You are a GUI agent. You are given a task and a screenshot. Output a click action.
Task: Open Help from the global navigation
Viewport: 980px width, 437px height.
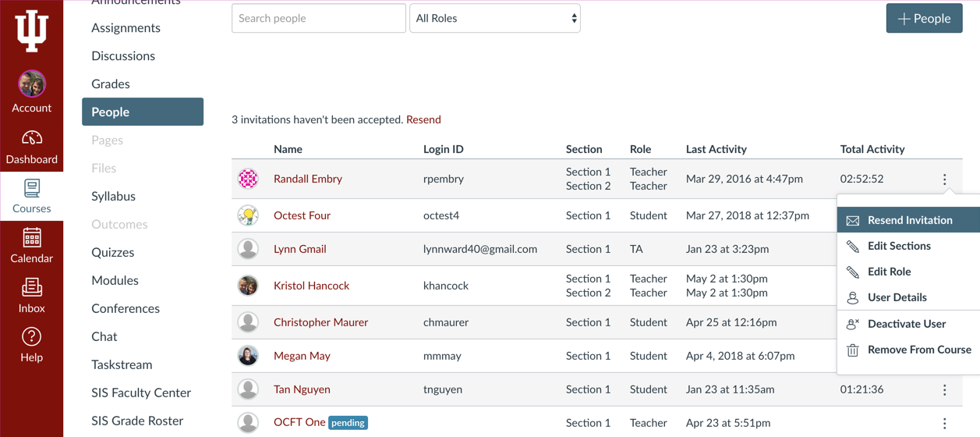pyautogui.click(x=32, y=345)
